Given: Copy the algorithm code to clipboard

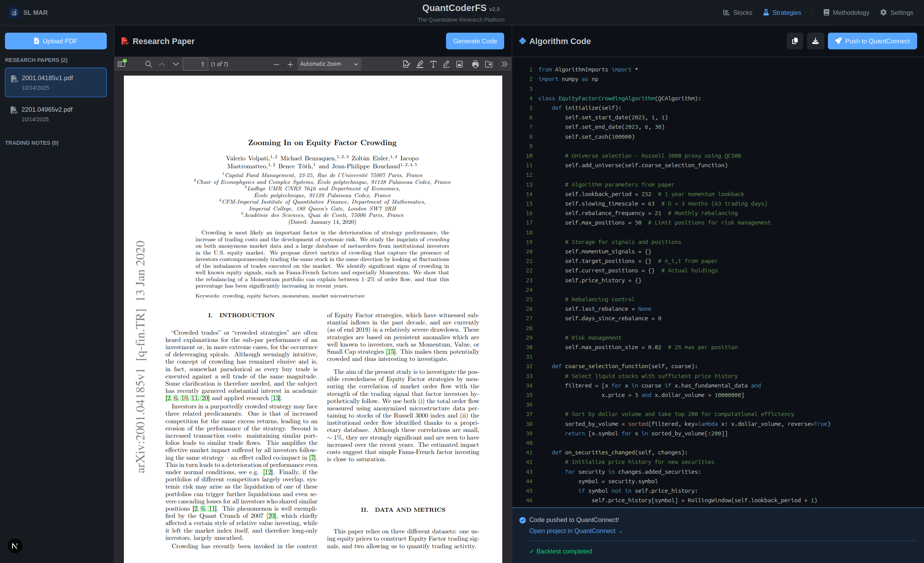Looking at the screenshot, I should click(795, 41).
